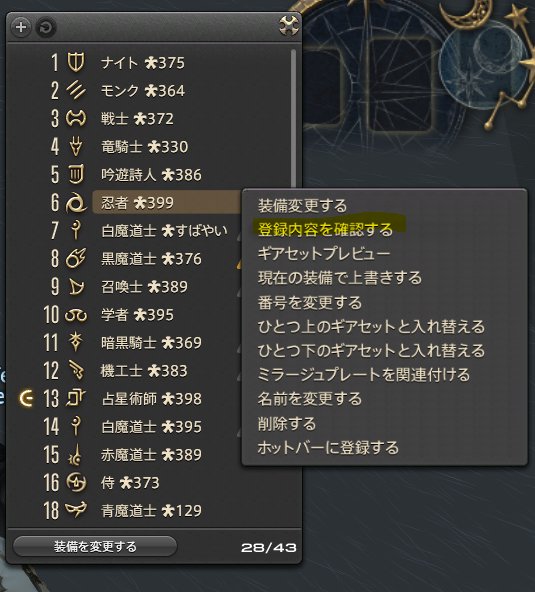
Task: Select the 青魔道士 mask job icon
Action: 76,510
